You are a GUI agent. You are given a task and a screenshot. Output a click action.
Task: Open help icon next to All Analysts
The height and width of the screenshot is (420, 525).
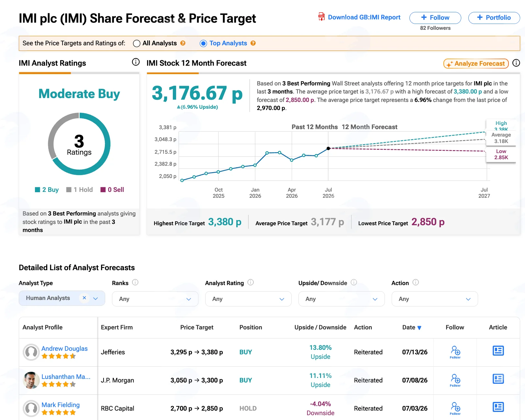[x=183, y=43]
